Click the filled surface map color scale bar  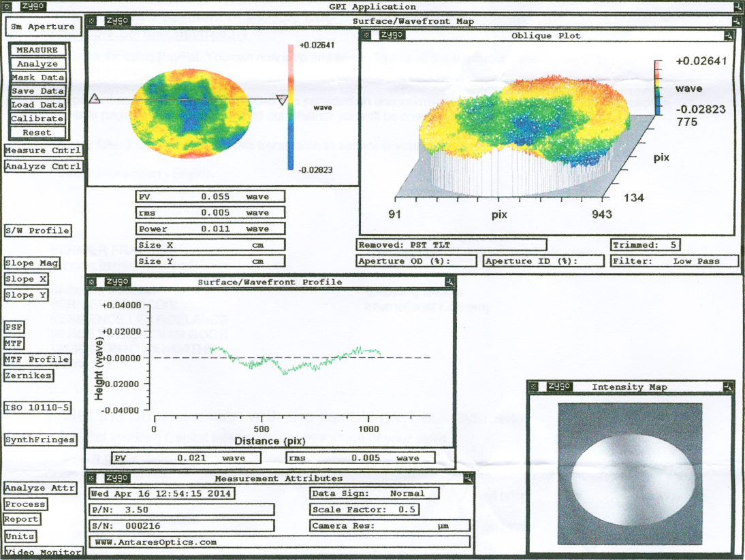[x=290, y=106]
